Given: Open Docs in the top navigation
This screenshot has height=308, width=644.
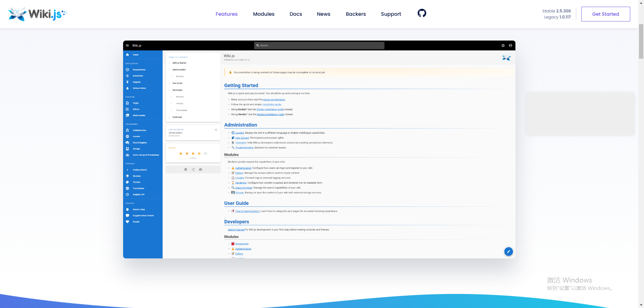Looking at the screenshot, I should 296,14.
